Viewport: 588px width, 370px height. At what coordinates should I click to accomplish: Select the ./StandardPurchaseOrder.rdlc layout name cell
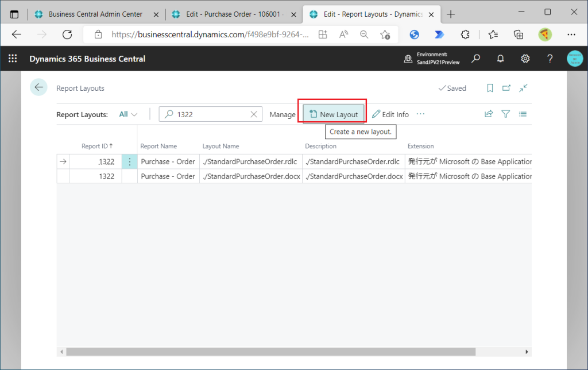point(251,162)
